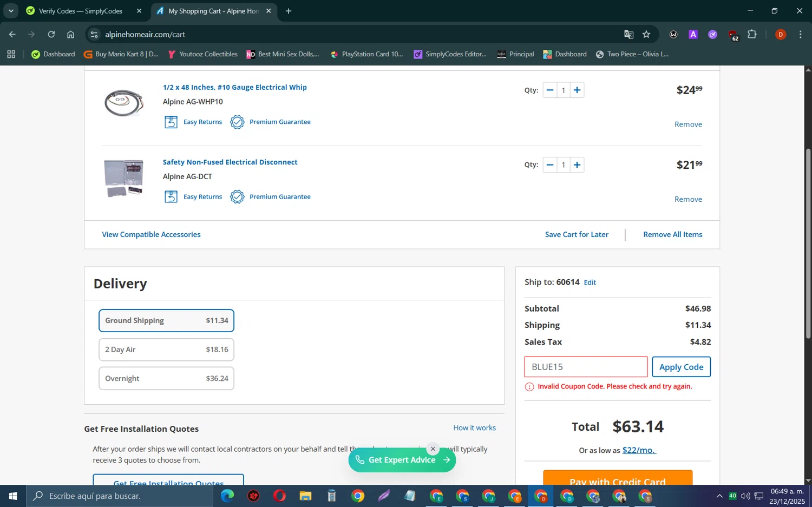812x507 pixels.
Task: Go to the browser home page
Action: point(70,34)
